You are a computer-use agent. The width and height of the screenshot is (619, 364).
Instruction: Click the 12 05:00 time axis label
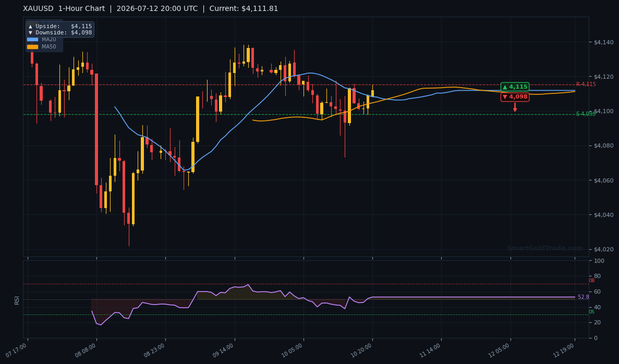[499, 350]
